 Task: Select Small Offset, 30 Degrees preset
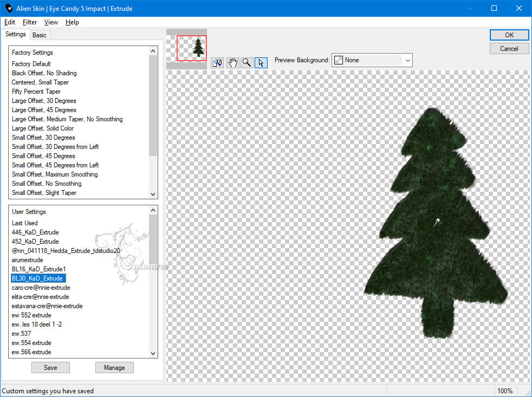pyautogui.click(x=43, y=138)
